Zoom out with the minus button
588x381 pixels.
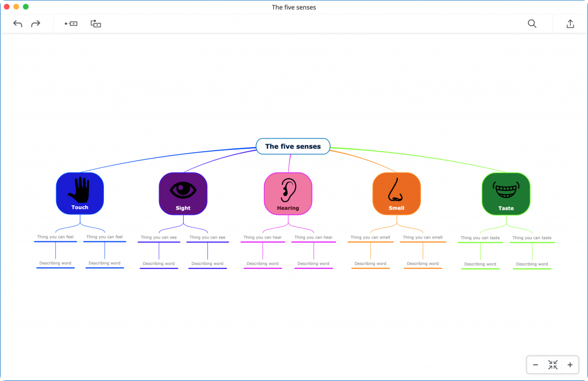535,365
